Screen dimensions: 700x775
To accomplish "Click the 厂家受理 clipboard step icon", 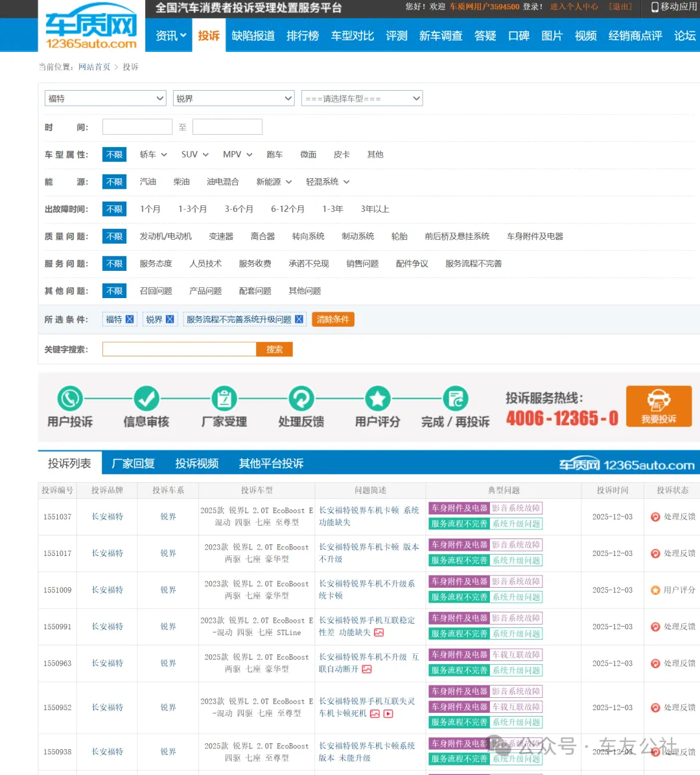I will click(224, 399).
